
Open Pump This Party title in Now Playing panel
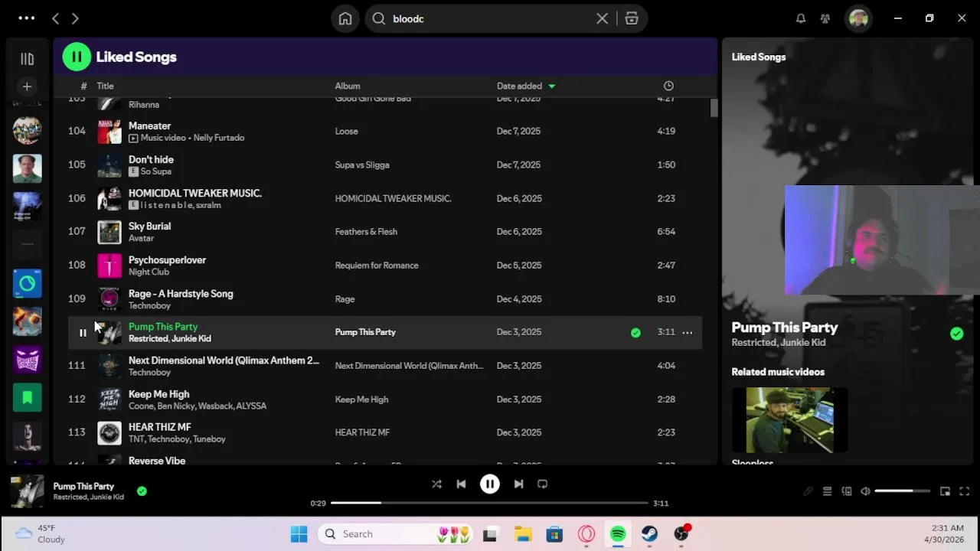click(785, 328)
